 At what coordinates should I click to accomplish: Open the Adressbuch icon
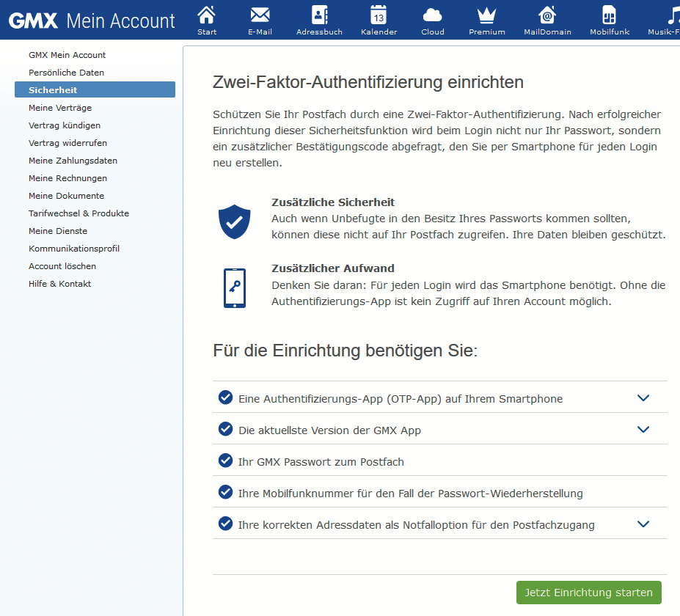(x=319, y=15)
